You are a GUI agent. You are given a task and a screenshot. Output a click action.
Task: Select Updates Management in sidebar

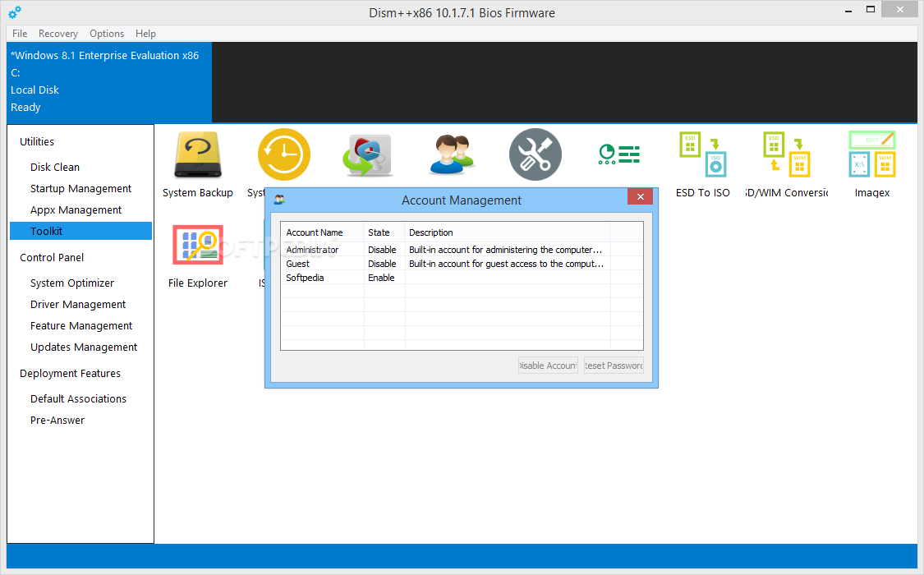[84, 347]
